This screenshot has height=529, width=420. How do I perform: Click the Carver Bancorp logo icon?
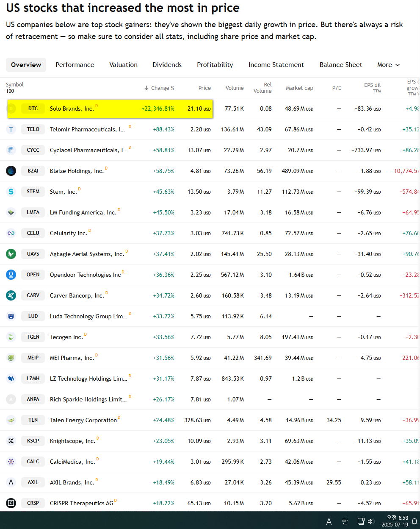point(11,295)
